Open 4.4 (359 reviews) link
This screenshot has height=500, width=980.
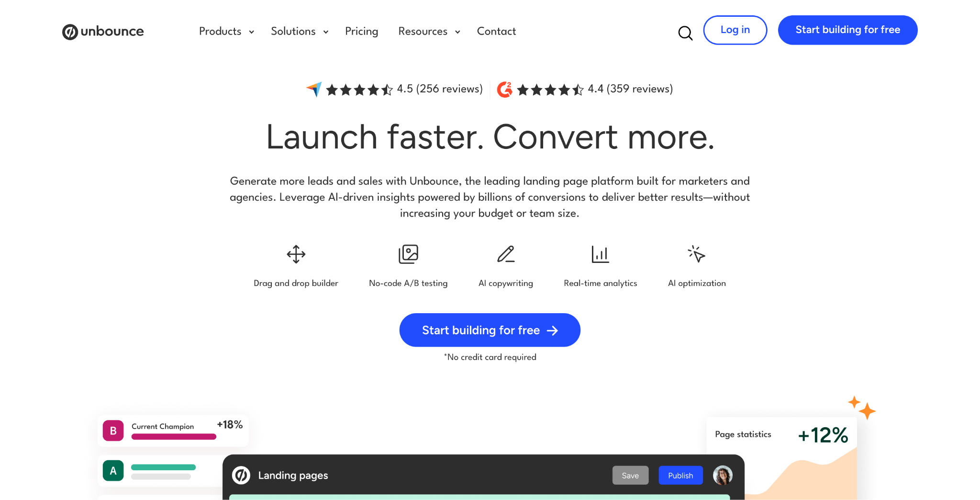click(x=630, y=89)
